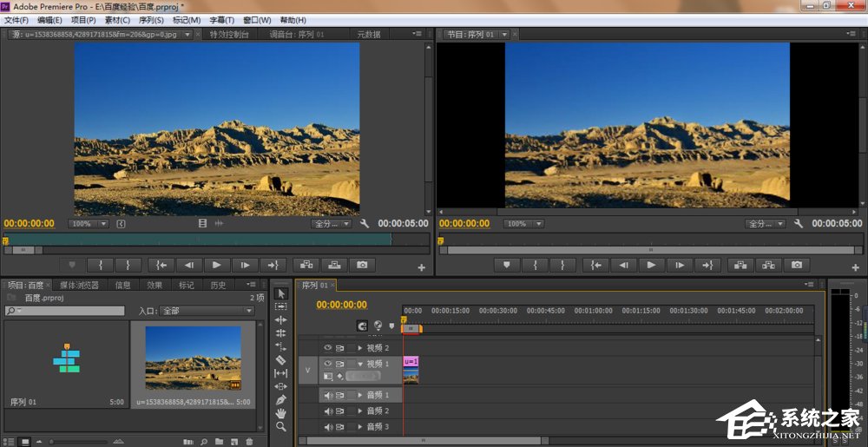Image resolution: width=868 pixels, height=447 pixels.
Task: Expand the 视频 2 track
Action: click(x=360, y=348)
